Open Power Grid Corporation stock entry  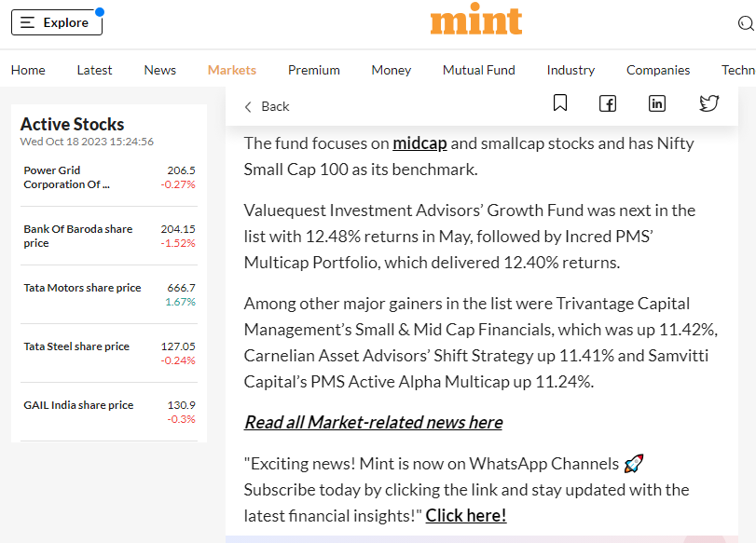[66, 177]
